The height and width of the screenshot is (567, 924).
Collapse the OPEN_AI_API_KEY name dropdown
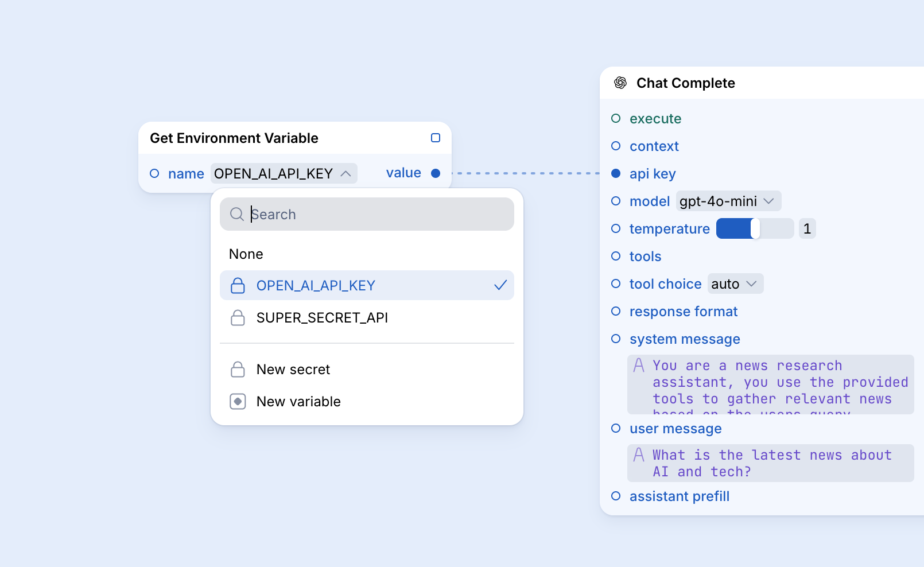tap(284, 173)
